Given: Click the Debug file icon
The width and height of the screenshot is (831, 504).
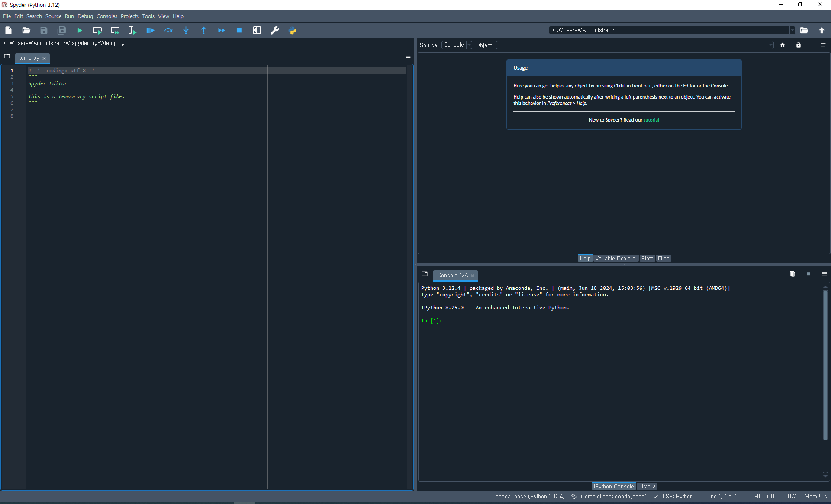Looking at the screenshot, I should pyautogui.click(x=150, y=30).
